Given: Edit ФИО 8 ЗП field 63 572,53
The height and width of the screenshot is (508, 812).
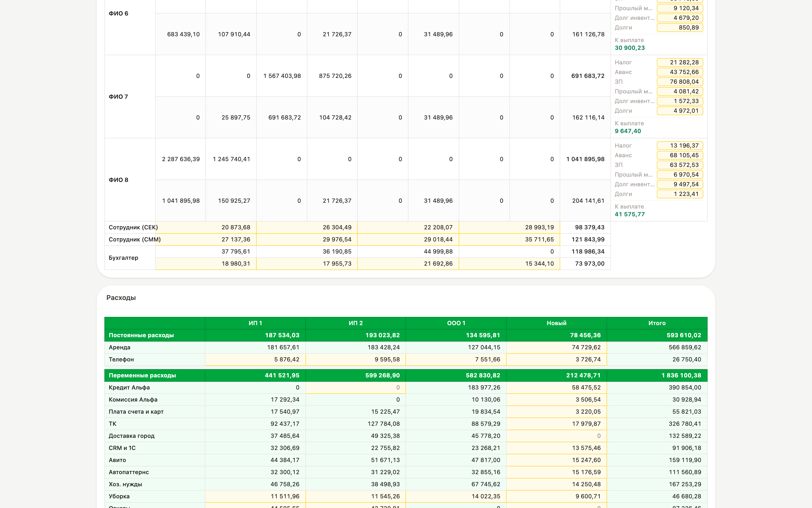Looking at the screenshot, I should [x=680, y=165].
